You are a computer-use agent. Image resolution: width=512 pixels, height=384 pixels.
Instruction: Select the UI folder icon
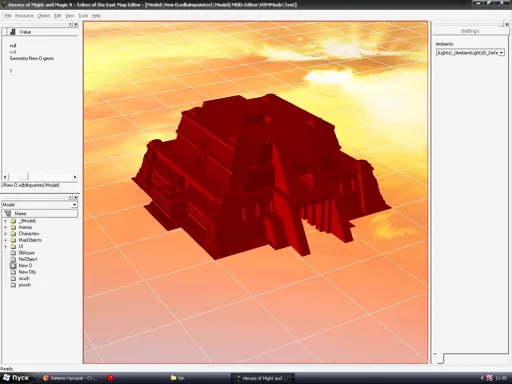pyautogui.click(x=13, y=247)
